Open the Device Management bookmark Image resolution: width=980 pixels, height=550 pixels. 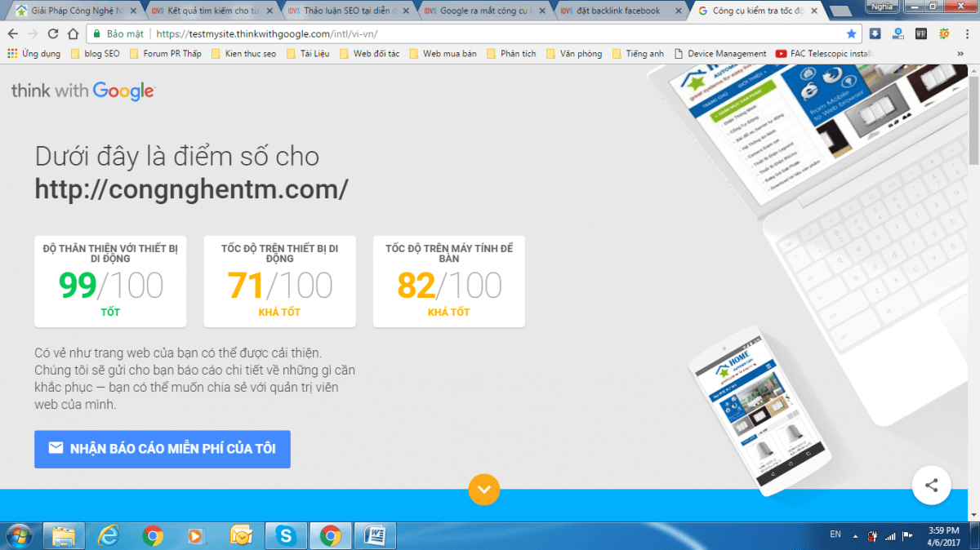tap(720, 54)
